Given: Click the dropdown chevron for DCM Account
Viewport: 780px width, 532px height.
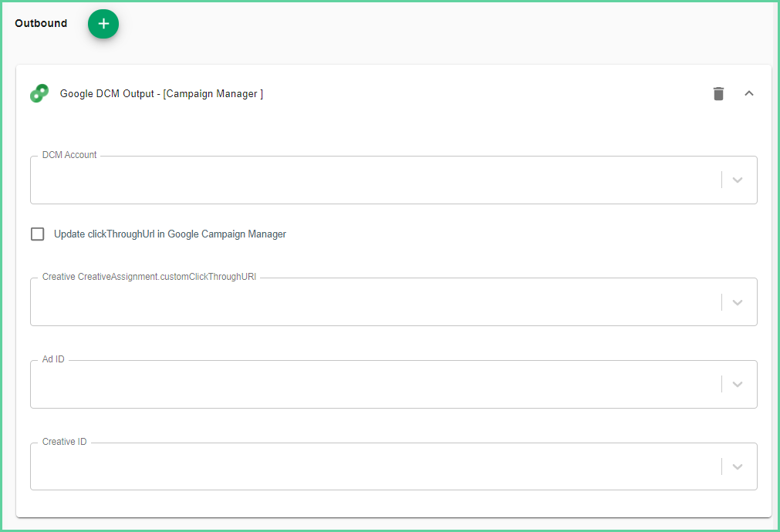Looking at the screenshot, I should pyautogui.click(x=737, y=180).
